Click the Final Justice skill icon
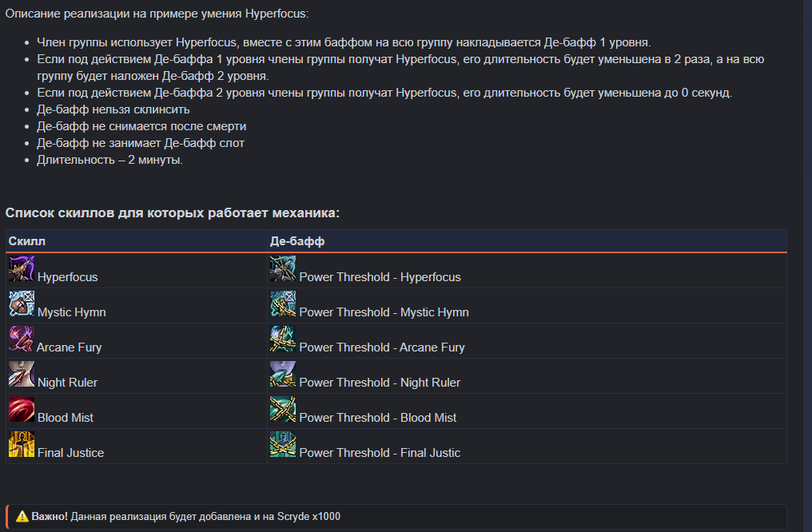The image size is (812, 532). [22, 445]
